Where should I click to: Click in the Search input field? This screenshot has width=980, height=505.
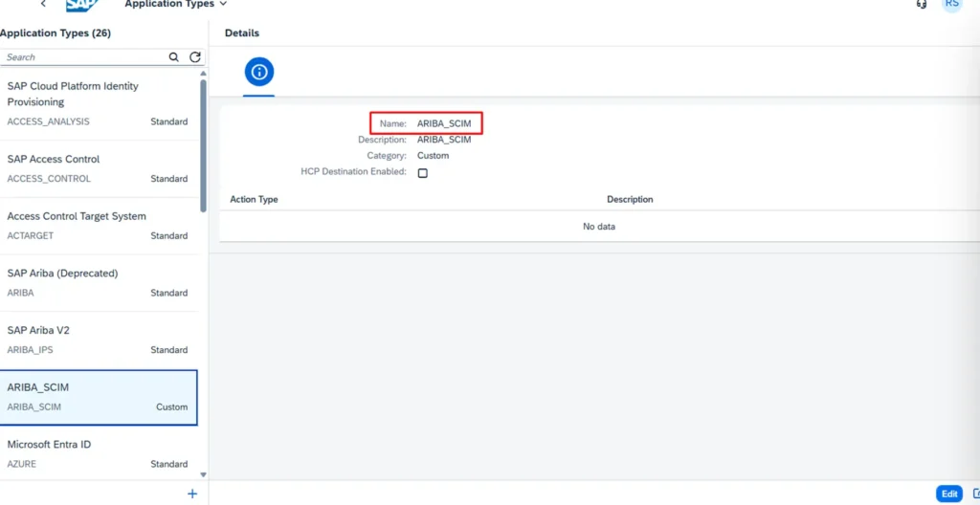[84, 57]
